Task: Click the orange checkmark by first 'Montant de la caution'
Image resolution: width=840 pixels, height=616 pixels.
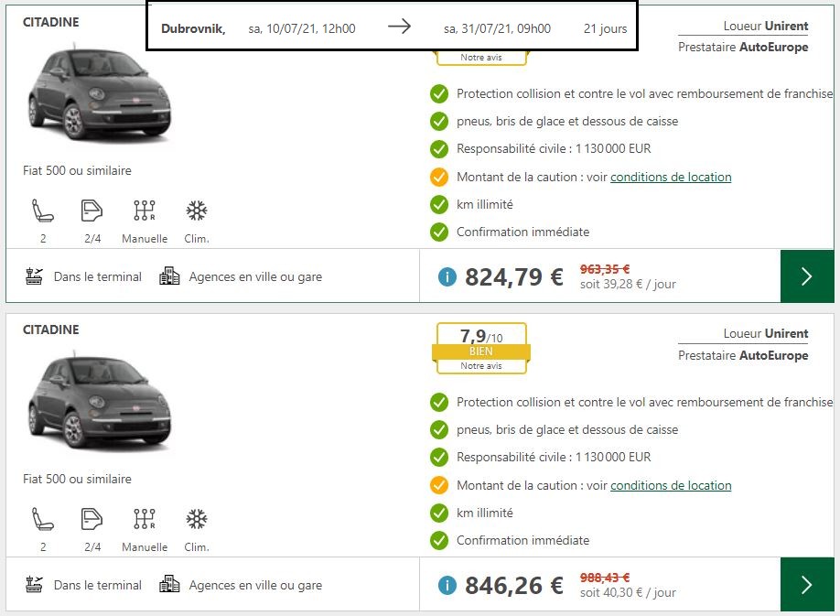Action: click(x=439, y=177)
